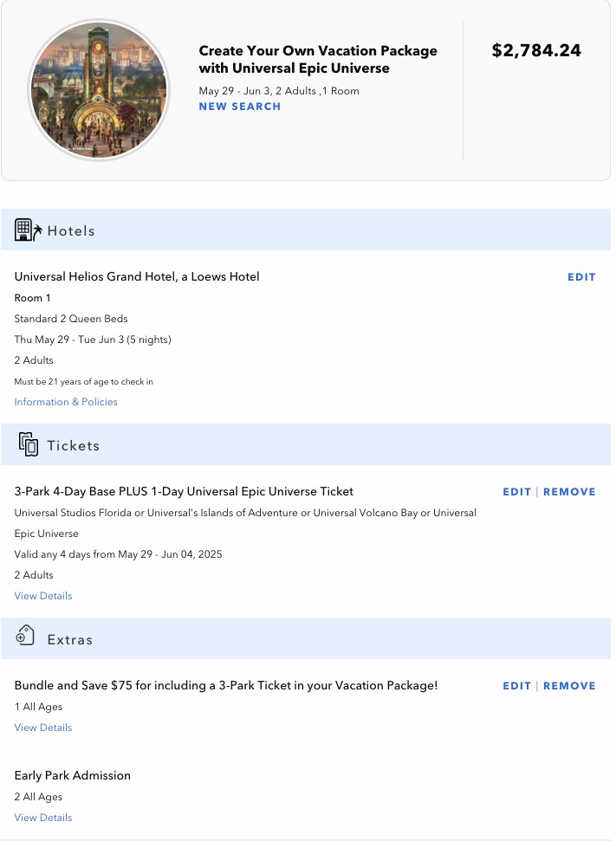The image size is (616, 841).
Task: Click the Tickets section header label
Action: point(74,446)
